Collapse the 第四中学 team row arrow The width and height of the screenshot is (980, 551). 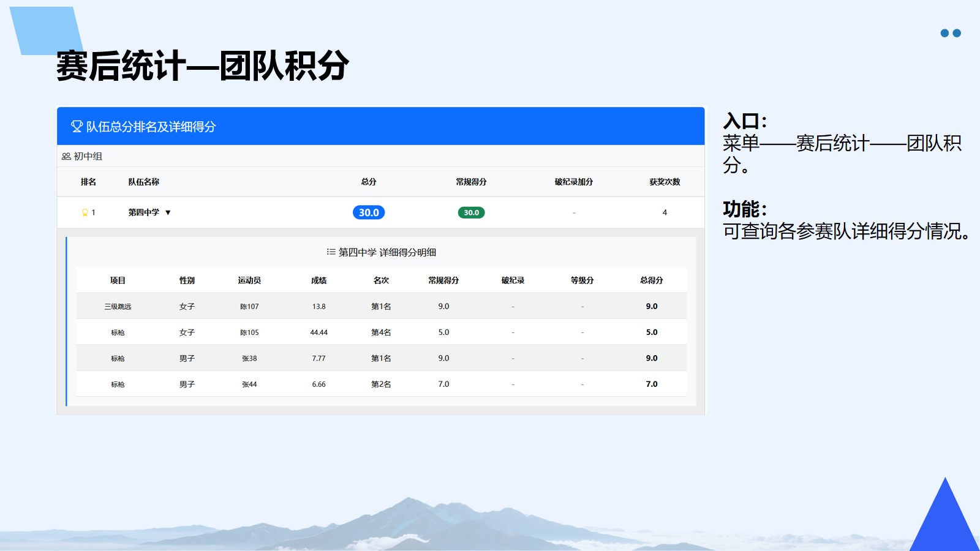pyautogui.click(x=168, y=212)
